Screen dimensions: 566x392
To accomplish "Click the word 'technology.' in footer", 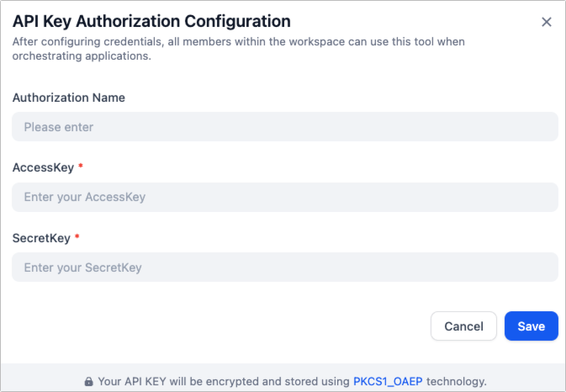I will tap(458, 381).
